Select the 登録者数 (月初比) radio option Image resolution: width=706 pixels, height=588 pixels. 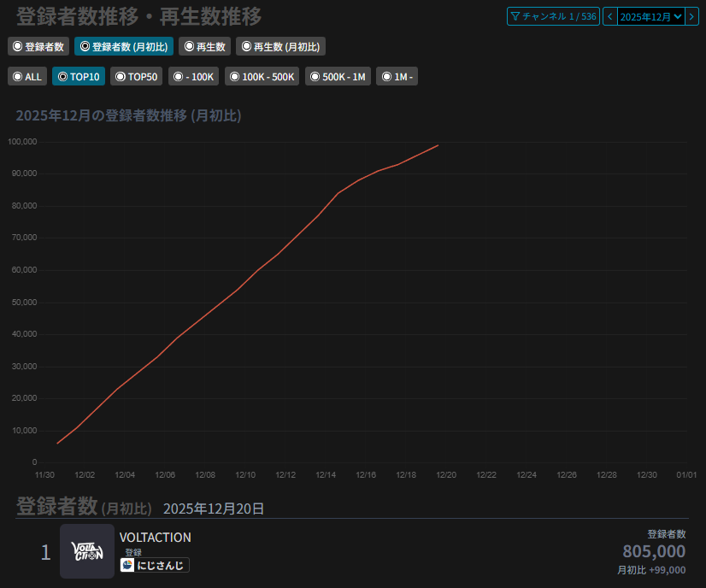pos(124,46)
